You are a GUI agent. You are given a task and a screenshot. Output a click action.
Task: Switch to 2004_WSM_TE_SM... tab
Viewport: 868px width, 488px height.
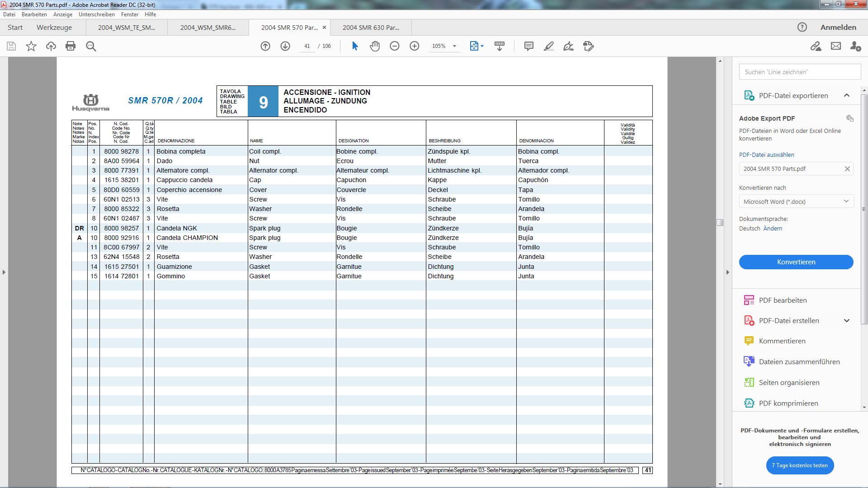pos(127,28)
